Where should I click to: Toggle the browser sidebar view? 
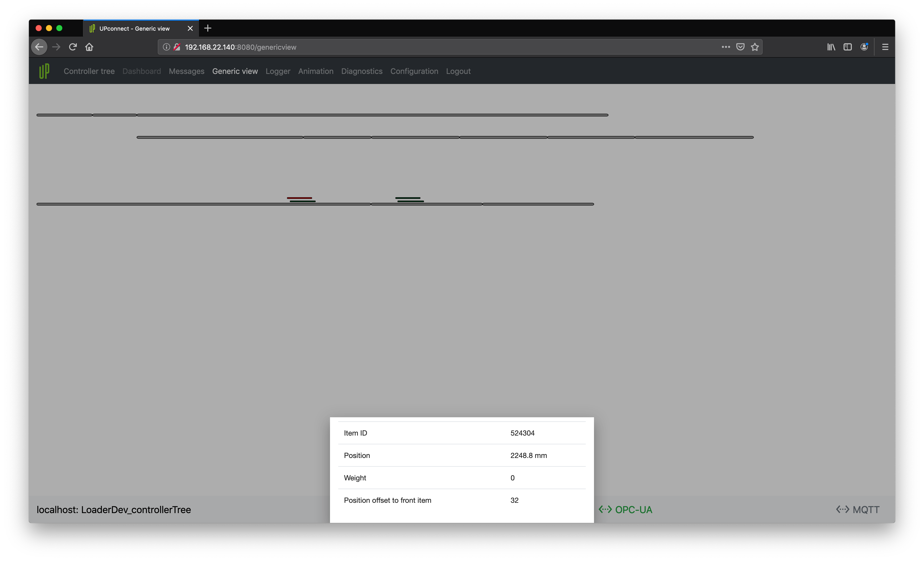coord(847,47)
